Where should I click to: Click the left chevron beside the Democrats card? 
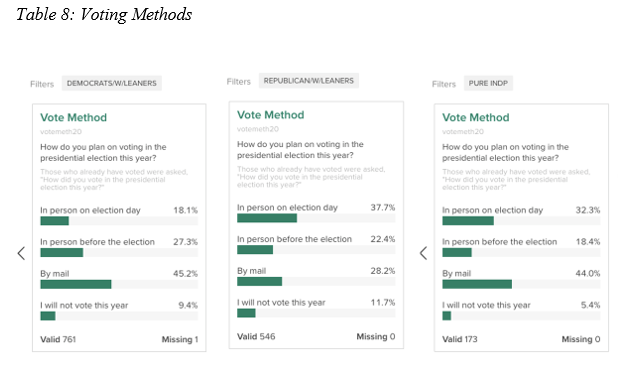(x=21, y=253)
